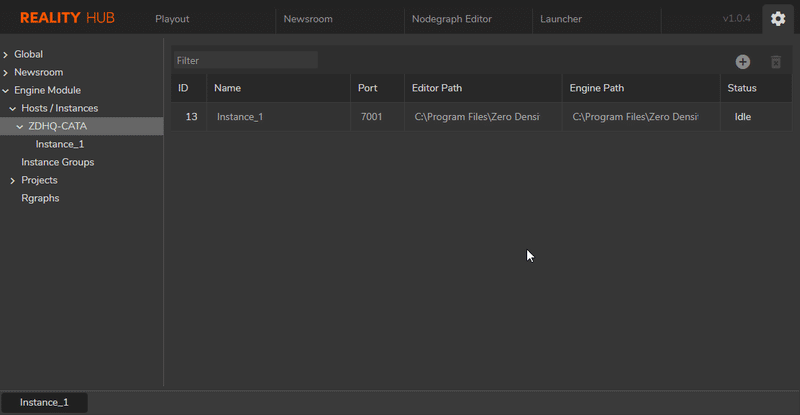Viewport: 800px width, 415px height.
Task: Click the Engine Path cell value
Action: pos(635,117)
